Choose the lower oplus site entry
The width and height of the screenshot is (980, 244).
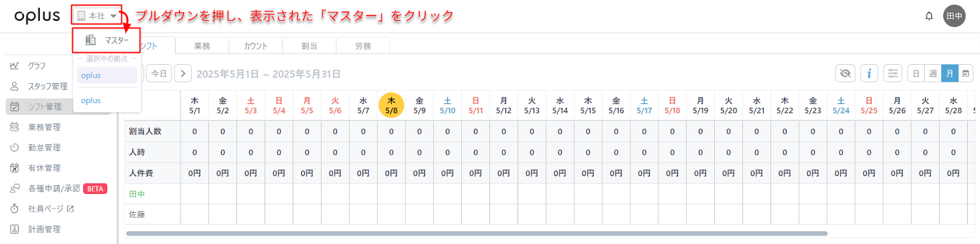pyautogui.click(x=108, y=100)
